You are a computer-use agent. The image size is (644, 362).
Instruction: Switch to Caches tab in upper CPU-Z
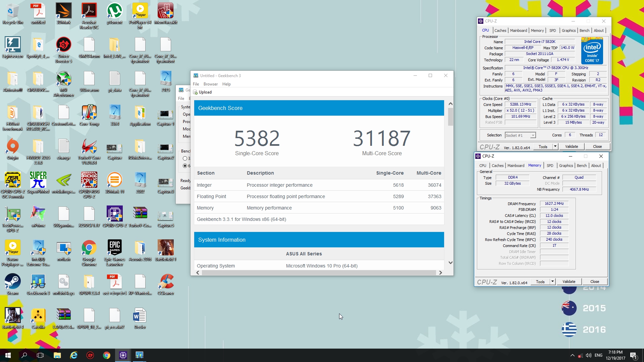pyautogui.click(x=500, y=31)
